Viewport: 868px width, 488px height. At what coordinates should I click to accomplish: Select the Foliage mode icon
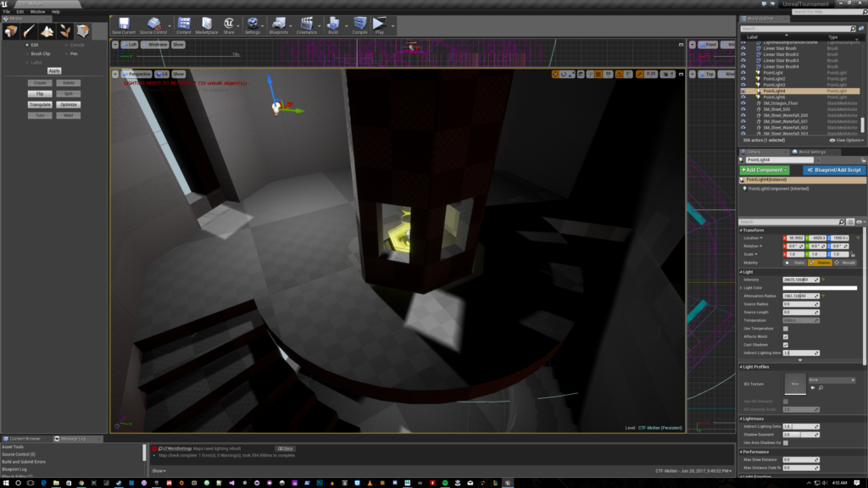[65, 31]
